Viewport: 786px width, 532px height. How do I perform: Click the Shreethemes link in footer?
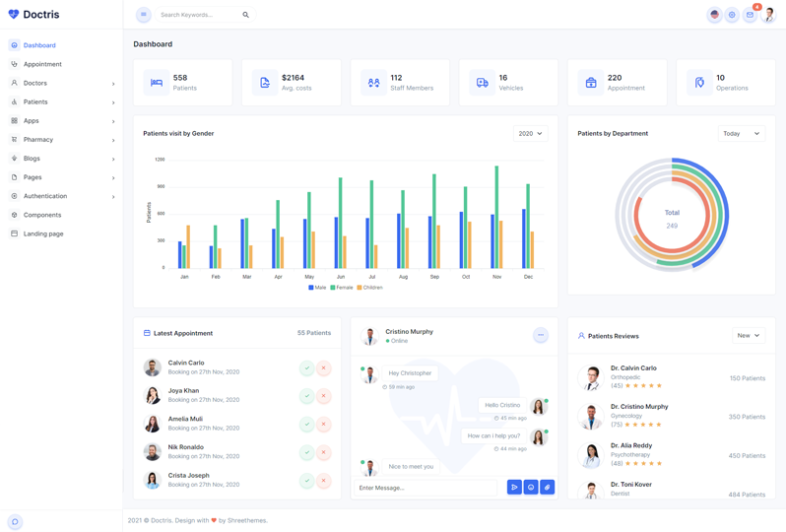(x=246, y=520)
